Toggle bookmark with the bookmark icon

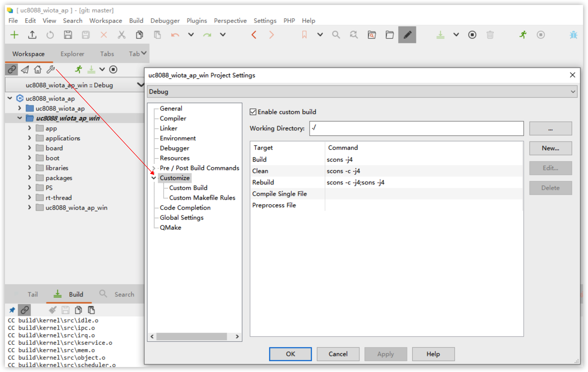click(x=304, y=35)
